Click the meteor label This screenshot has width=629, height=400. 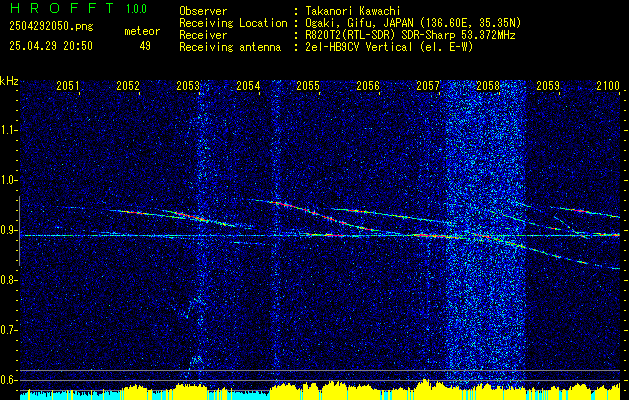click(x=142, y=31)
